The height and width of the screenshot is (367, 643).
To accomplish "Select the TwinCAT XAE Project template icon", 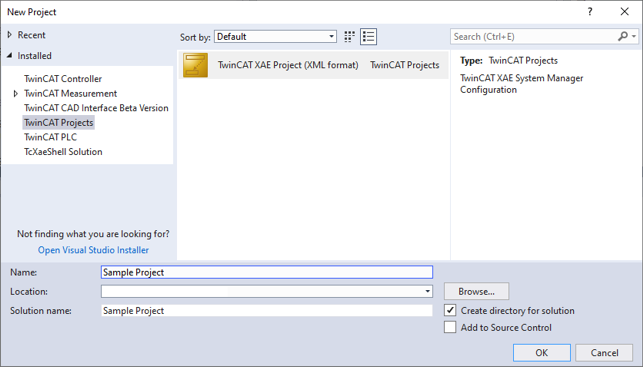I will coord(195,65).
